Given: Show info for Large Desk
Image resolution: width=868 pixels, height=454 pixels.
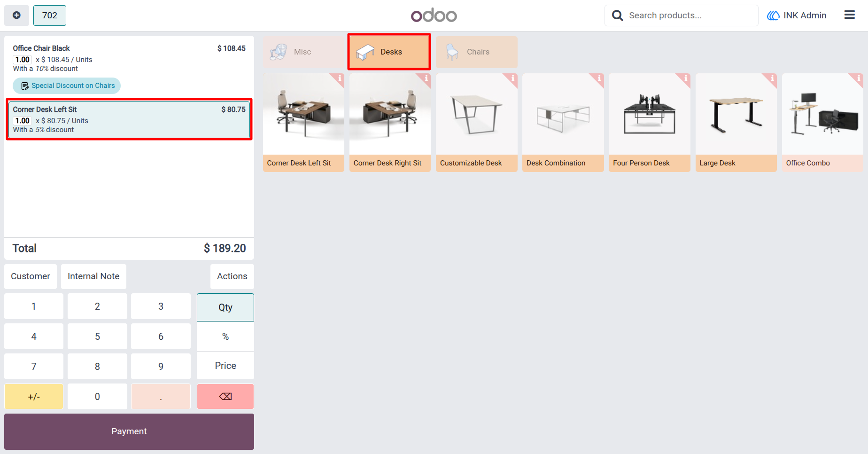Looking at the screenshot, I should coord(772,78).
